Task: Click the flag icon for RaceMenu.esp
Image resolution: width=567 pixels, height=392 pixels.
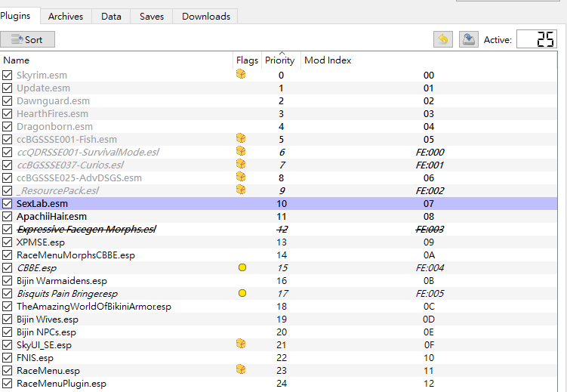Action: coord(241,369)
